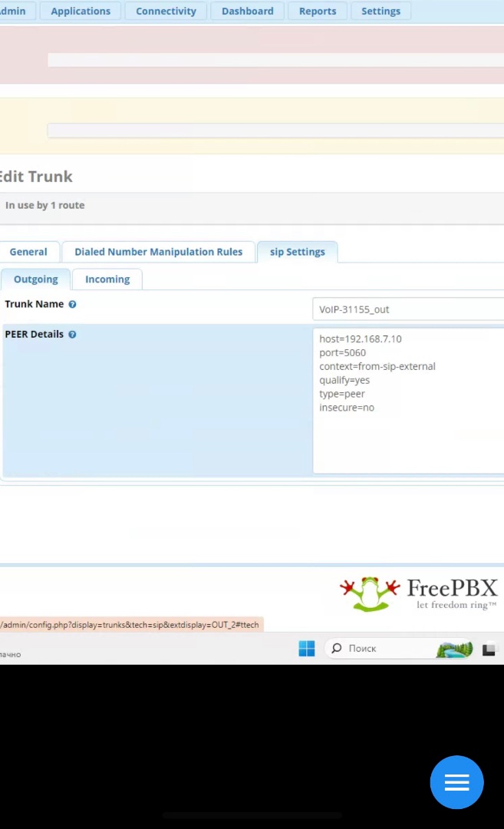Open the Windows Start menu

(x=306, y=648)
